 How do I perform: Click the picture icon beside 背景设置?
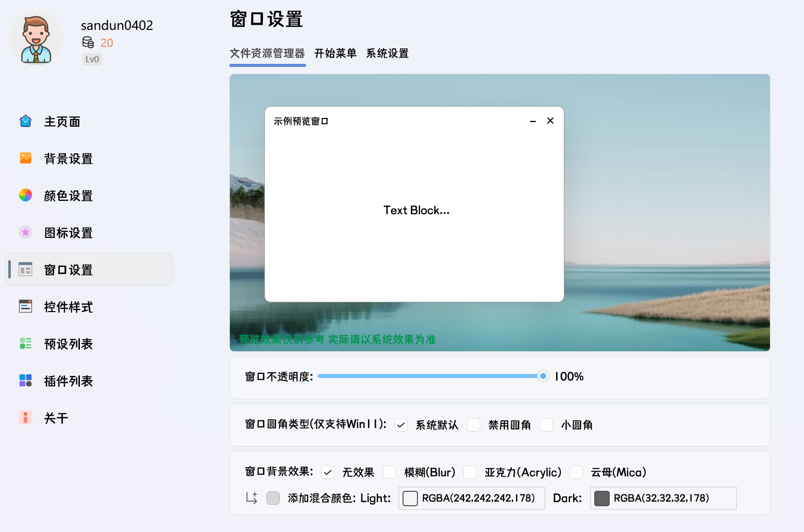click(x=25, y=158)
